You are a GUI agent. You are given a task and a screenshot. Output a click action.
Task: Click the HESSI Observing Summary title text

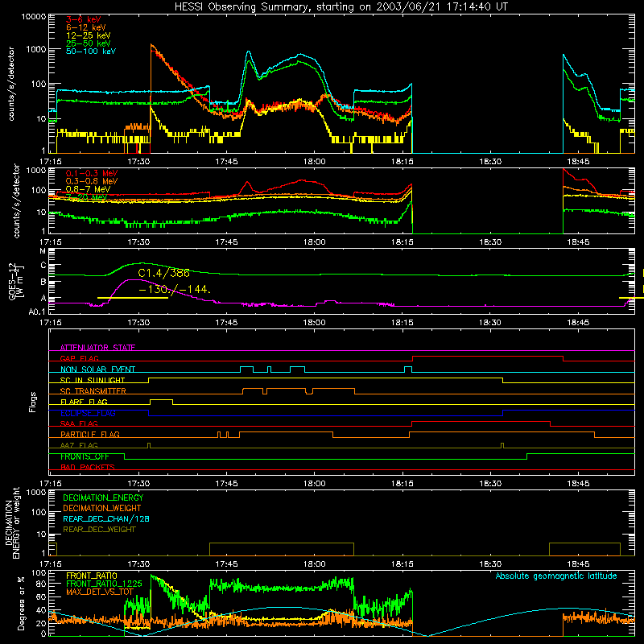tap(341, 7)
